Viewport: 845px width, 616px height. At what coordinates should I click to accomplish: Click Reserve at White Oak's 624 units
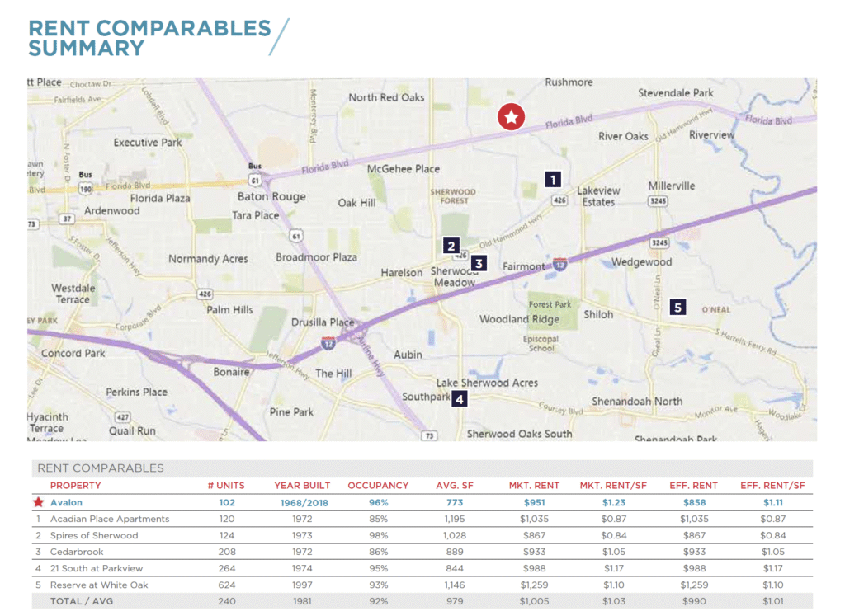coord(226,585)
